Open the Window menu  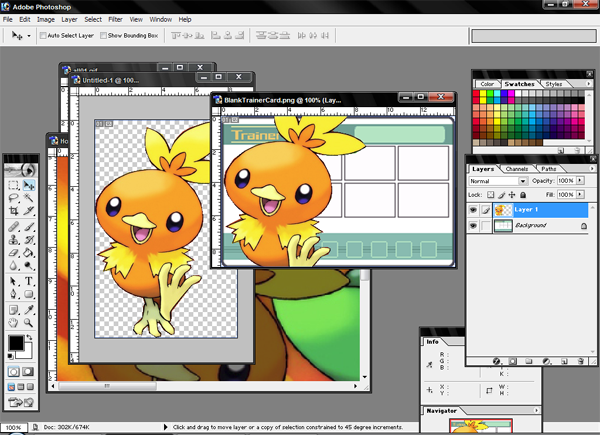click(160, 19)
